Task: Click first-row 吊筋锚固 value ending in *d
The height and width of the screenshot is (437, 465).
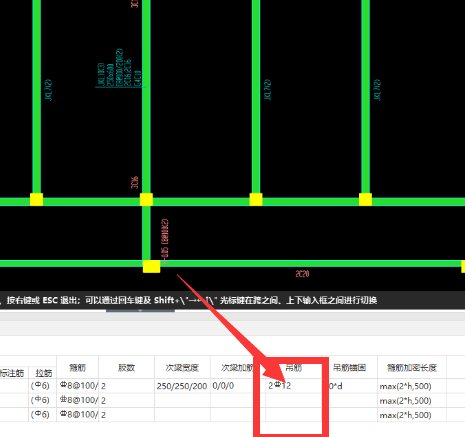Action: 349,386
